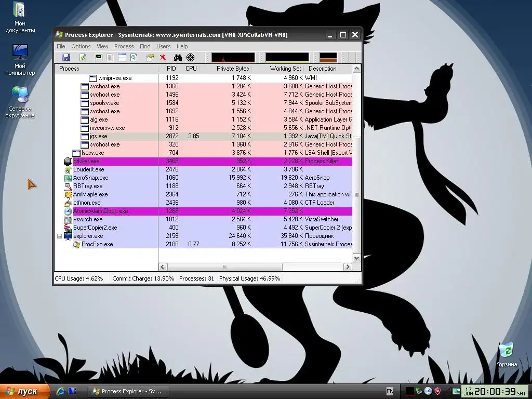Click the пуск Start button
The image size is (532, 399).
[x=24, y=391]
